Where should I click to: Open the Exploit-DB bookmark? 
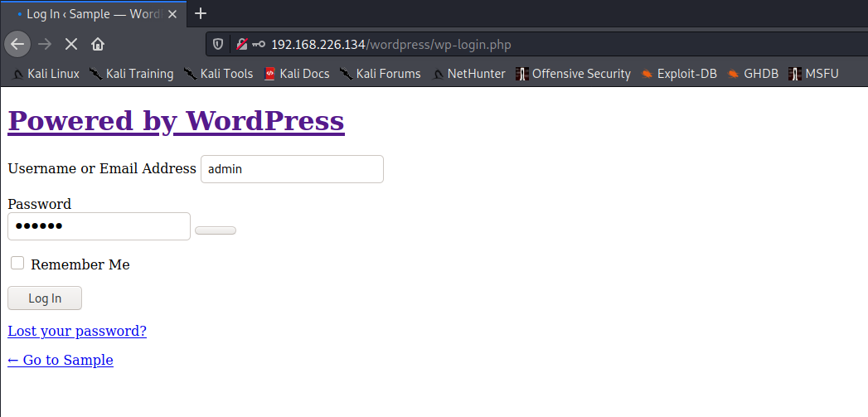[679, 74]
